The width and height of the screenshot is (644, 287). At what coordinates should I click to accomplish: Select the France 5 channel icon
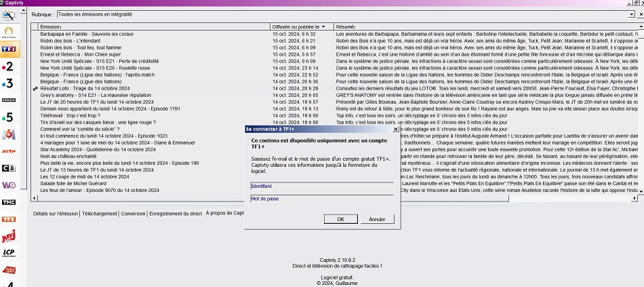point(10,117)
